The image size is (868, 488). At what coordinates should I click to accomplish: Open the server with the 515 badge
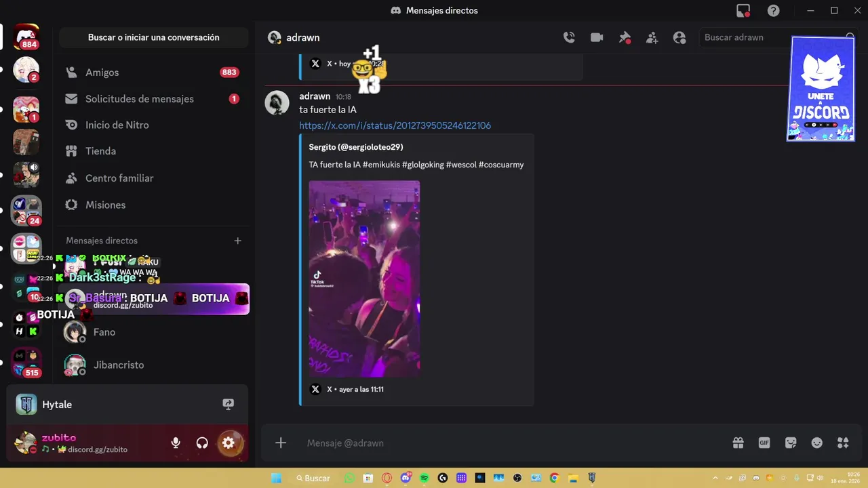click(x=26, y=363)
